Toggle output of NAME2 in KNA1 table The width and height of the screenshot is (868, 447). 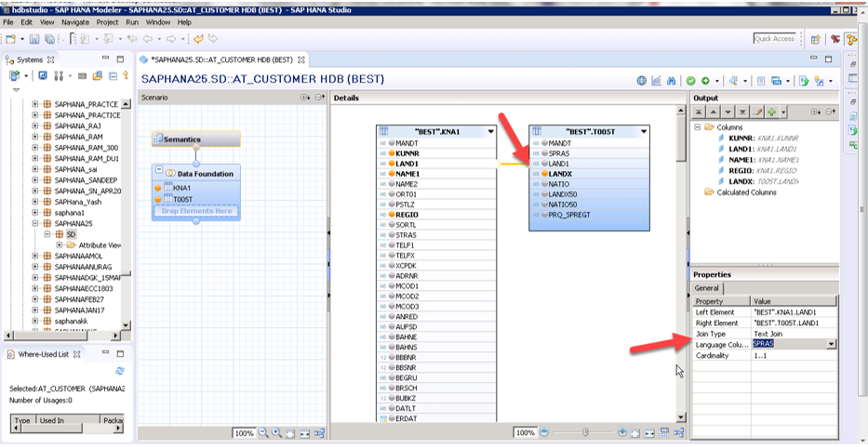392,184
